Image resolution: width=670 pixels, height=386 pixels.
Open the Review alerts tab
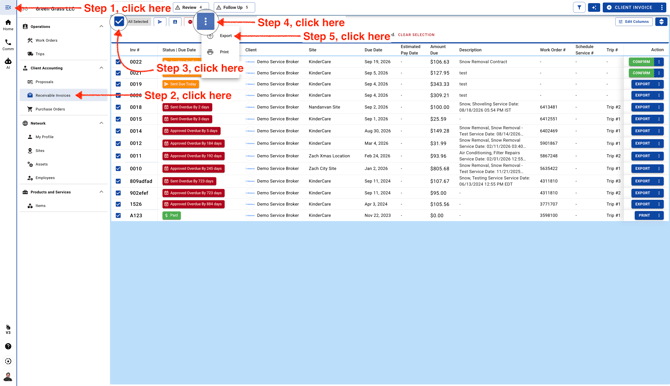(x=191, y=7)
